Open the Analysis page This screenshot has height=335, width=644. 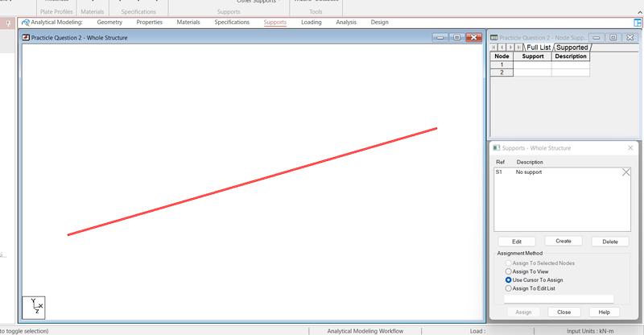point(346,23)
